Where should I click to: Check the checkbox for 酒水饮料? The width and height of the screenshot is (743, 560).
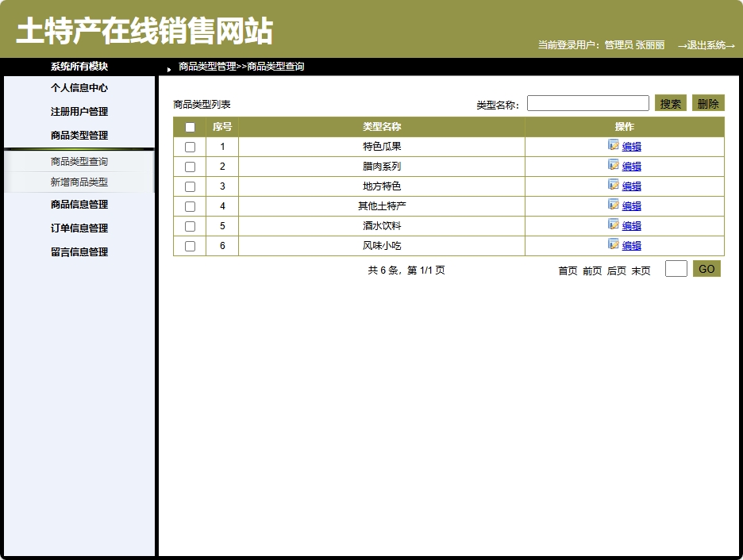189,225
